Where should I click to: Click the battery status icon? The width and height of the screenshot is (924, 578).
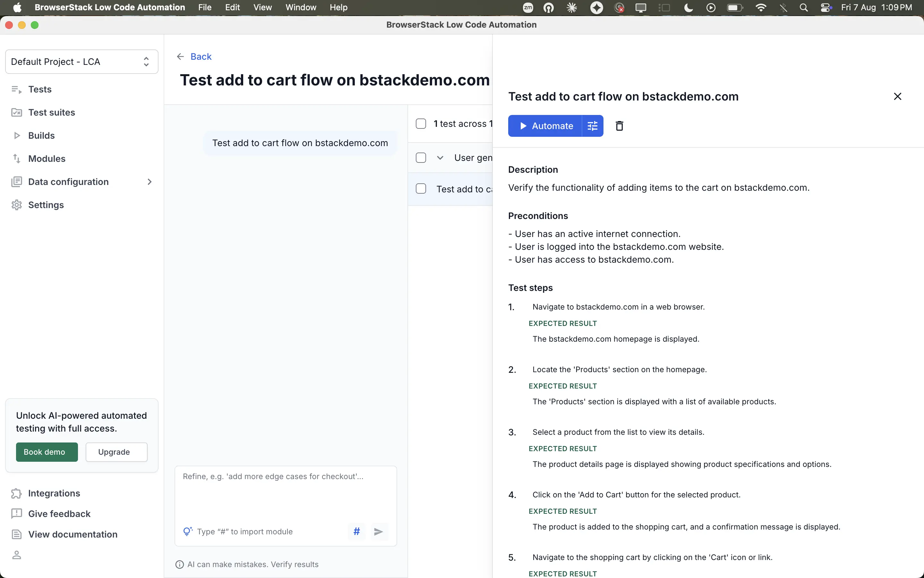[x=735, y=7]
